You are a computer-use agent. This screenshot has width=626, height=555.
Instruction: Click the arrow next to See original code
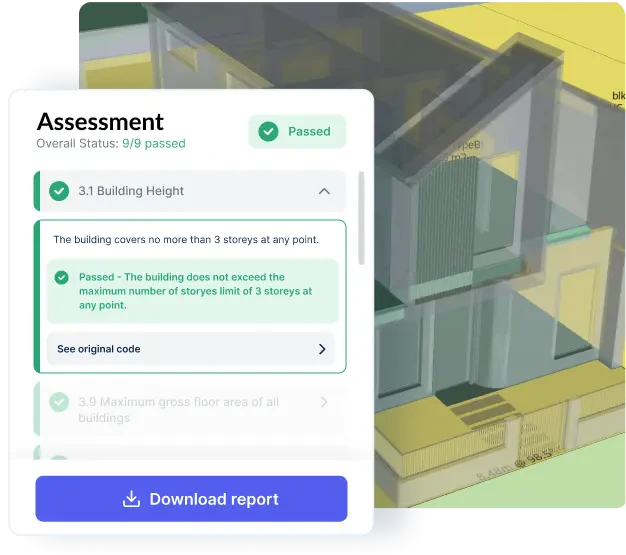(322, 349)
